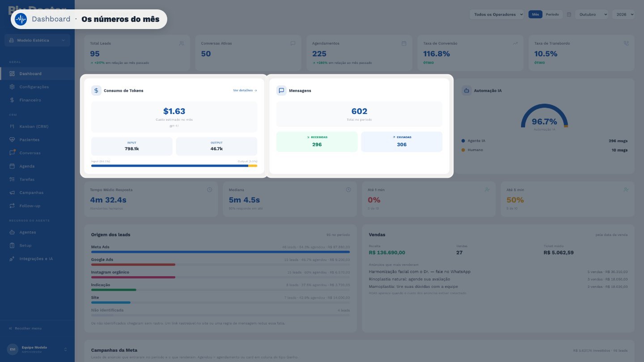The height and width of the screenshot is (362, 644).
Task: Click the Campanhas megaphone icon
Action: (12, 193)
